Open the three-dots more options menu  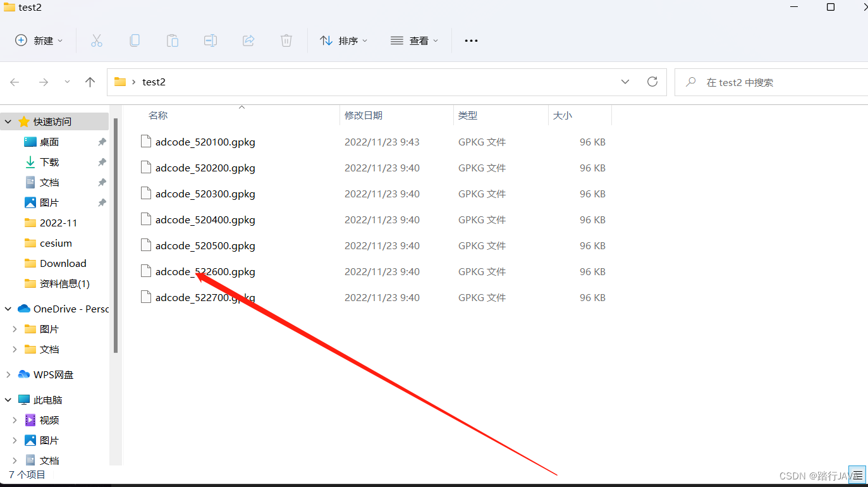pyautogui.click(x=471, y=40)
